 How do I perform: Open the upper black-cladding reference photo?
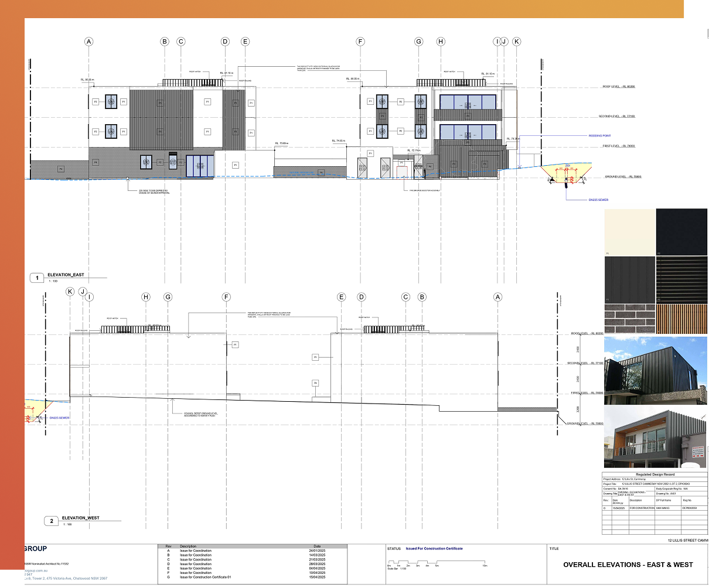point(656,370)
